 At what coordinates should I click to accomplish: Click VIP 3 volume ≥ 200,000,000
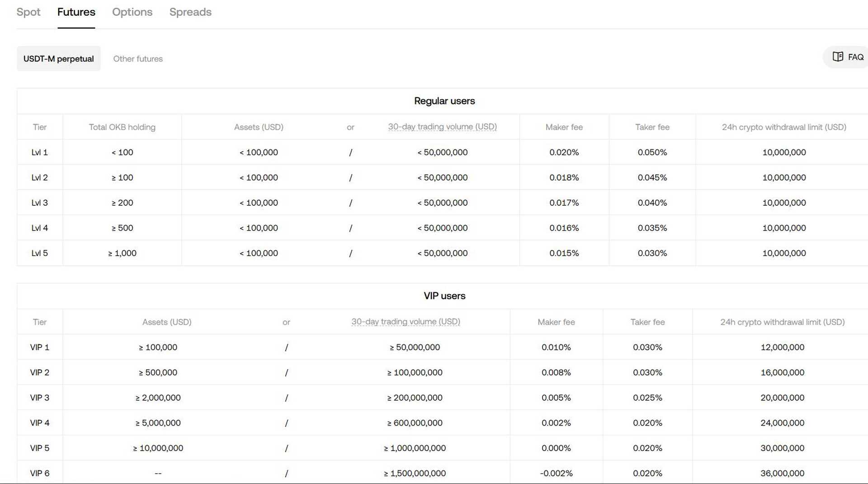coord(415,398)
